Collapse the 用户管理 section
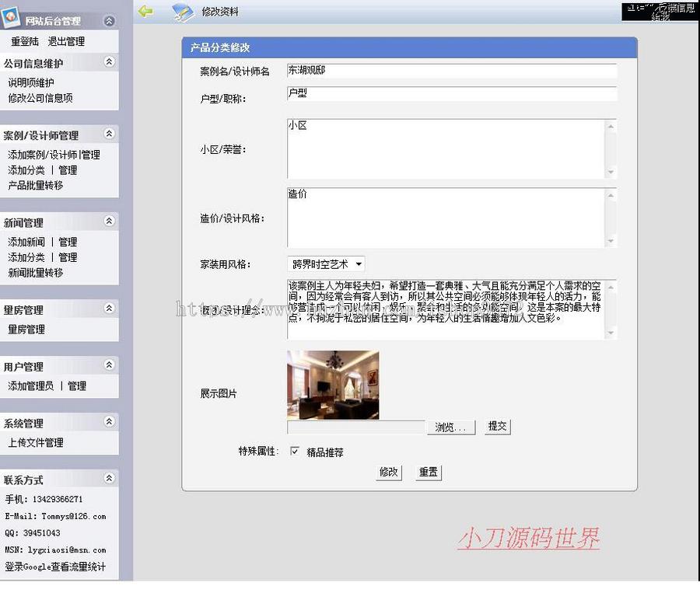The image size is (700, 614). (109, 365)
